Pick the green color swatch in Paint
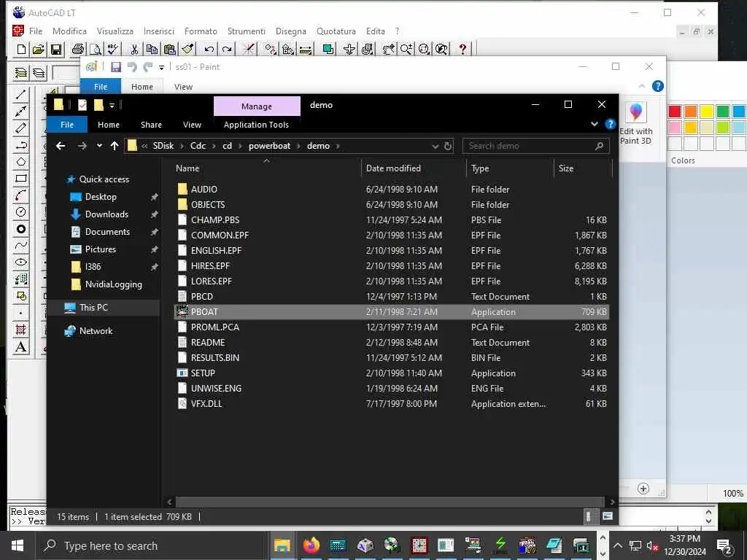This screenshot has width=747, height=560. (x=723, y=112)
